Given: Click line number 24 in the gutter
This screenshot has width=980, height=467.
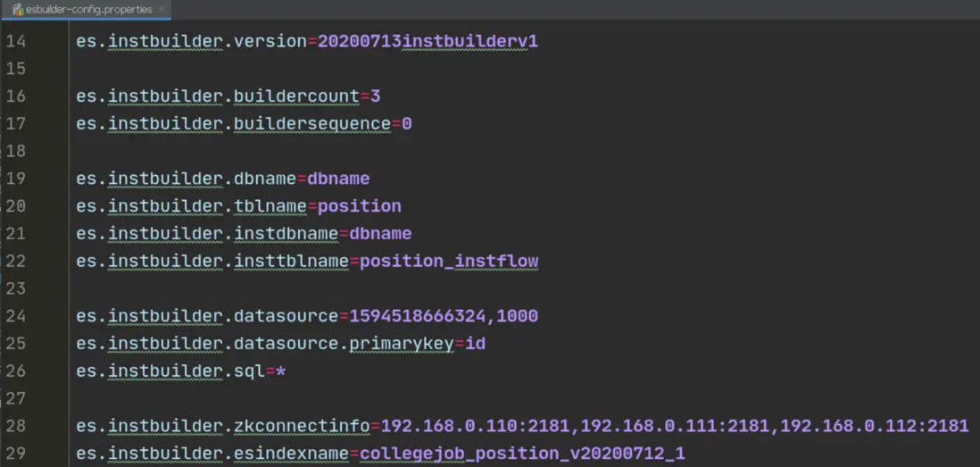Looking at the screenshot, I should (16, 315).
